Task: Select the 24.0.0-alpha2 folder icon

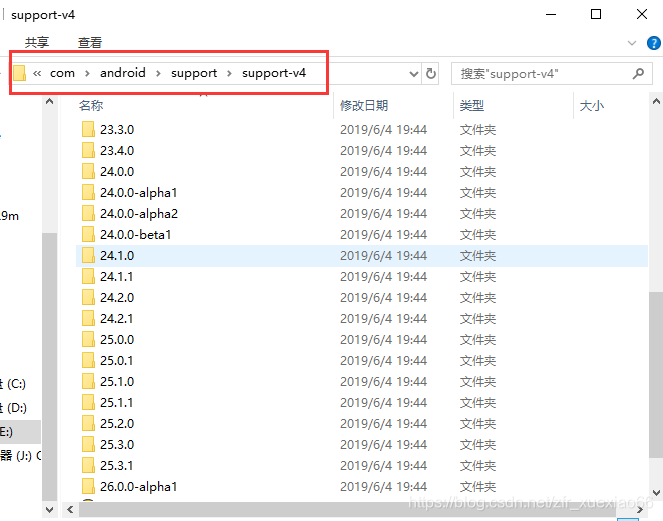Action: click(88, 213)
